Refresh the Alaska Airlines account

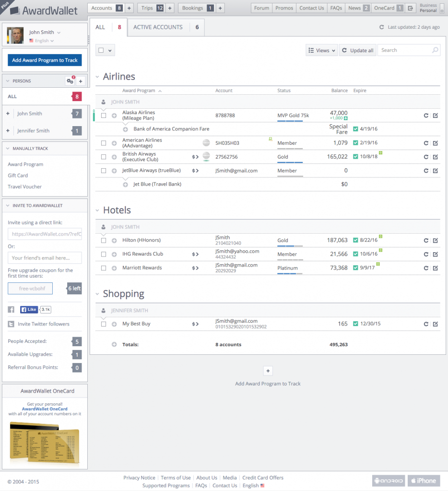coord(426,116)
